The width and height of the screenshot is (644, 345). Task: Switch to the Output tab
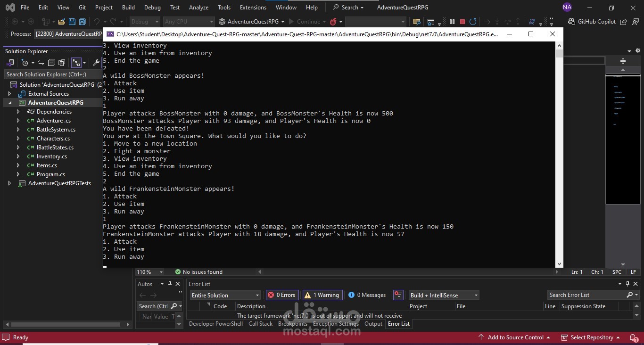373,324
